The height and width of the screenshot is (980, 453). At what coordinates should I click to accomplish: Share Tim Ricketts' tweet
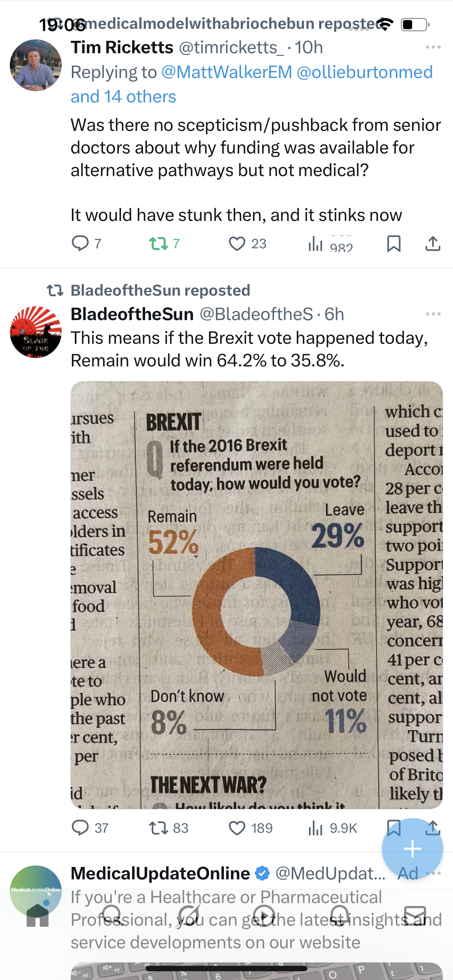click(x=433, y=244)
